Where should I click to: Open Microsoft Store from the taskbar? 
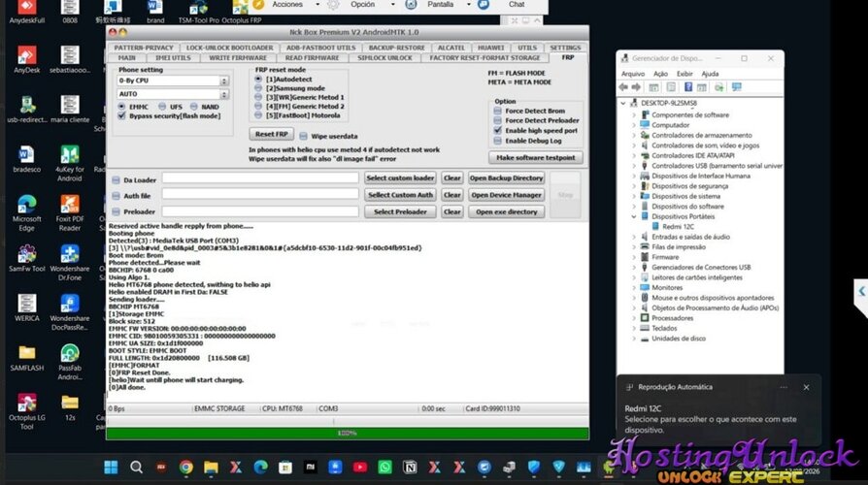click(285, 468)
